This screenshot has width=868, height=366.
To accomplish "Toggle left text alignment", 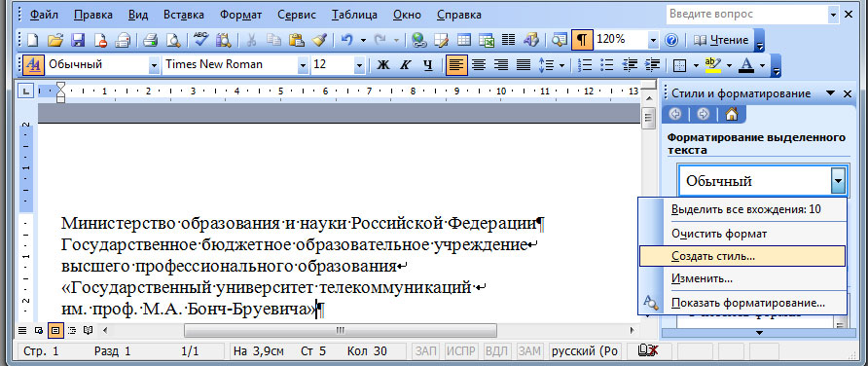I will coord(456,65).
